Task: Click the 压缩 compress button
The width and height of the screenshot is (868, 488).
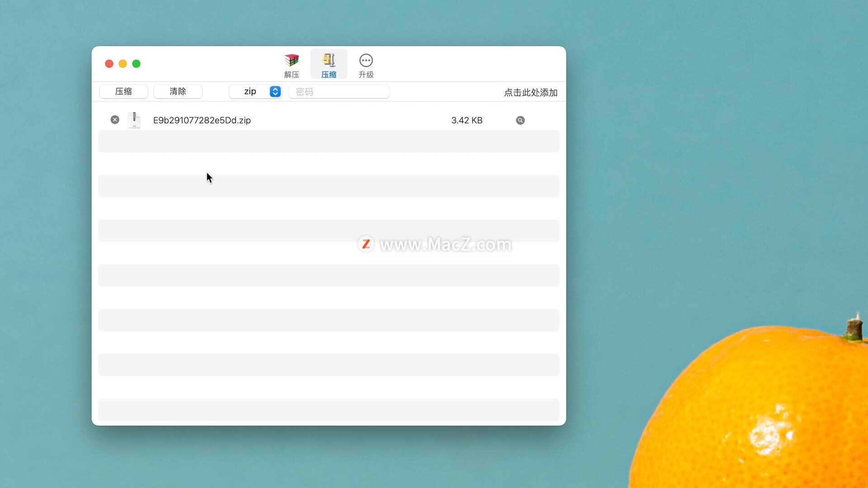Action: [123, 91]
